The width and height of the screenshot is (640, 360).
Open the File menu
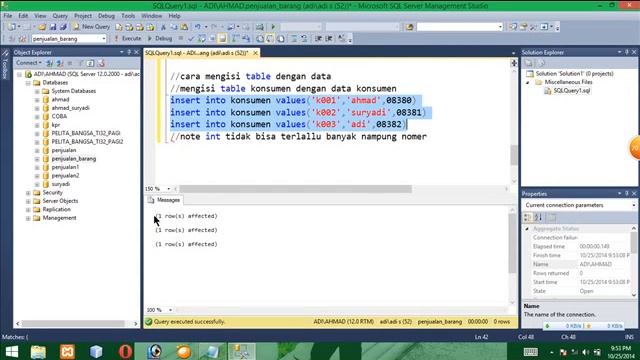tap(8, 16)
